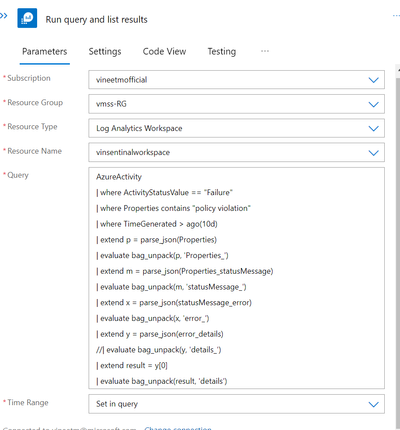This screenshot has height=430, width=400.
Task: Expand the Time Range dropdown
Action: point(236,404)
